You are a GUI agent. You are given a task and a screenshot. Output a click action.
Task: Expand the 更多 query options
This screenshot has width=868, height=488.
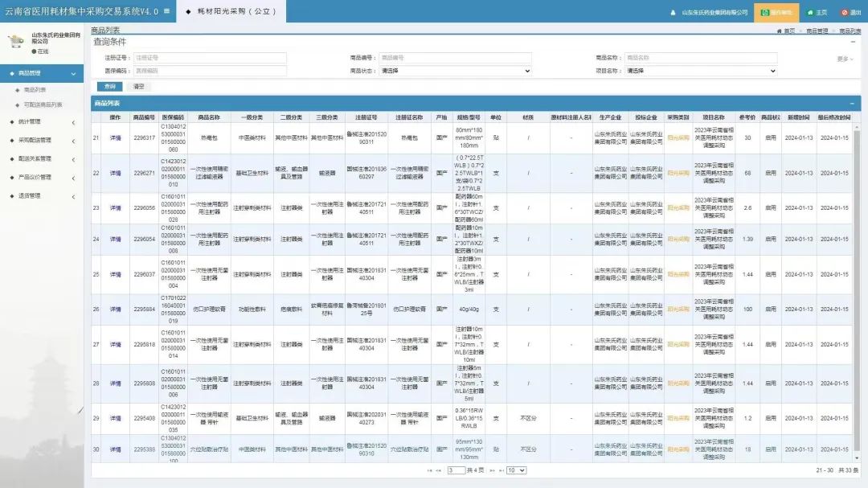[x=843, y=59]
